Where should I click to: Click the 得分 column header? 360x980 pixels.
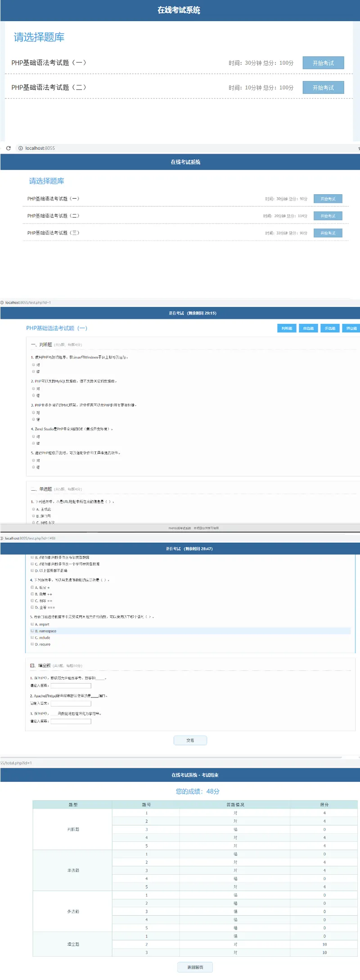(x=324, y=805)
